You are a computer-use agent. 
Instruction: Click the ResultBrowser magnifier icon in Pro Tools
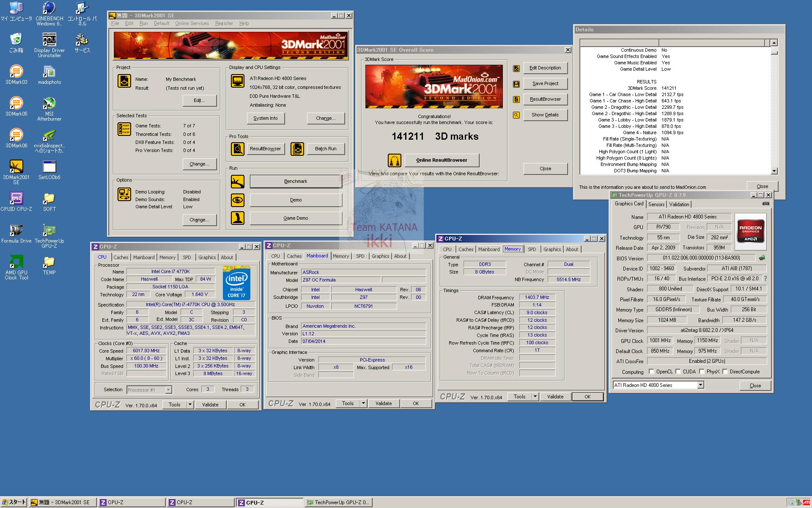click(x=238, y=149)
